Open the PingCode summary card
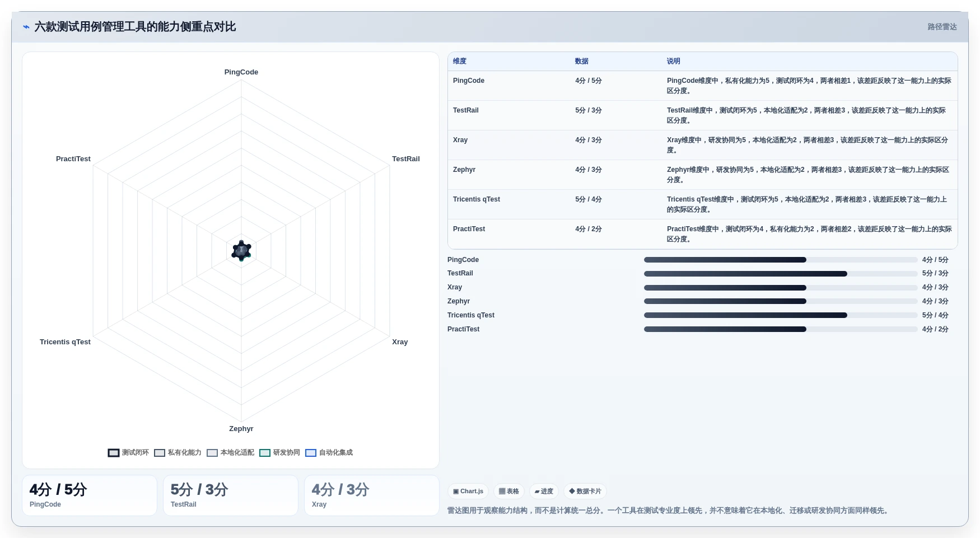This screenshot has width=980, height=538. click(x=90, y=495)
